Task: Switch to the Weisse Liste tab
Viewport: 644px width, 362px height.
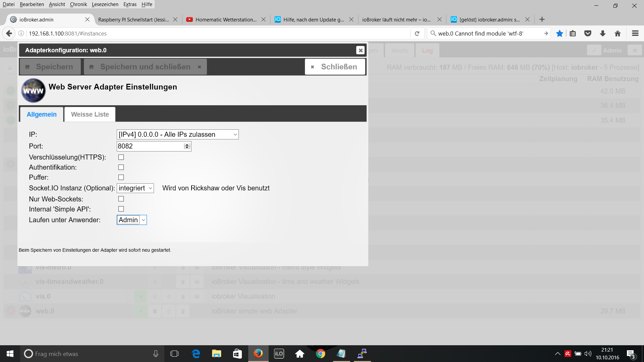Action: (x=90, y=114)
